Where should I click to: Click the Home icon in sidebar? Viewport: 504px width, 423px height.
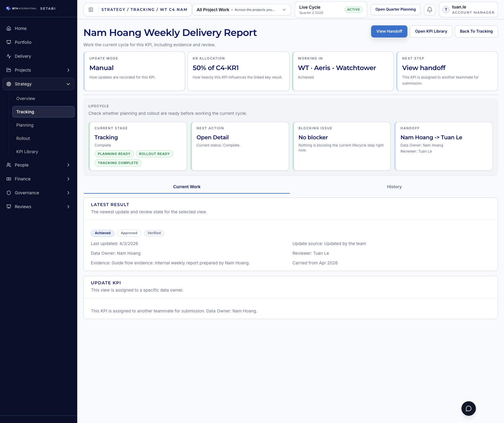9,28
